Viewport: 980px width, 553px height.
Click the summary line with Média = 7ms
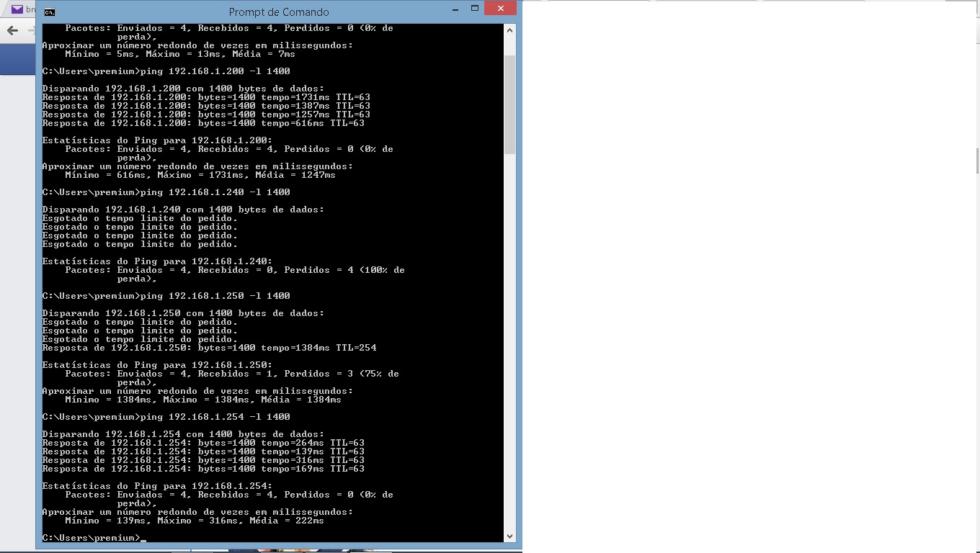point(180,54)
